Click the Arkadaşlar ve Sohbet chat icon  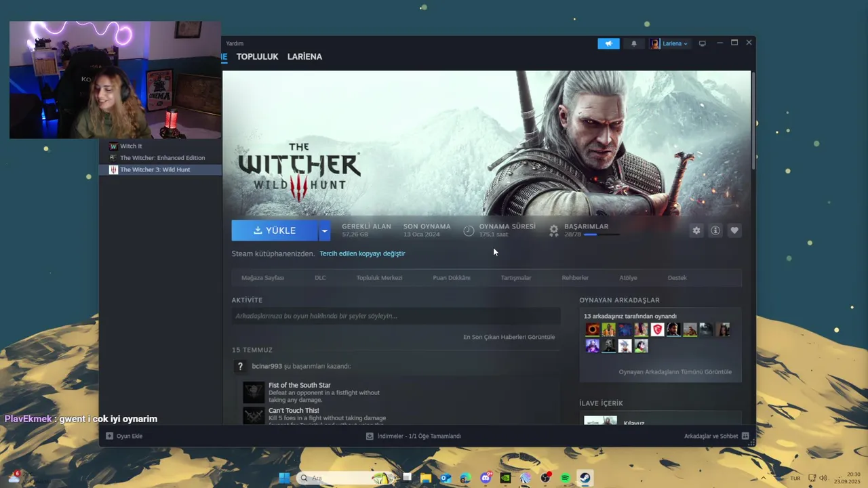click(x=745, y=436)
